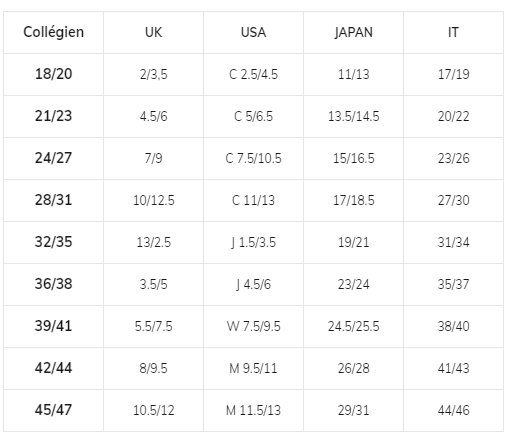
Task: Select the 18/20 size row label
Action: (x=53, y=74)
